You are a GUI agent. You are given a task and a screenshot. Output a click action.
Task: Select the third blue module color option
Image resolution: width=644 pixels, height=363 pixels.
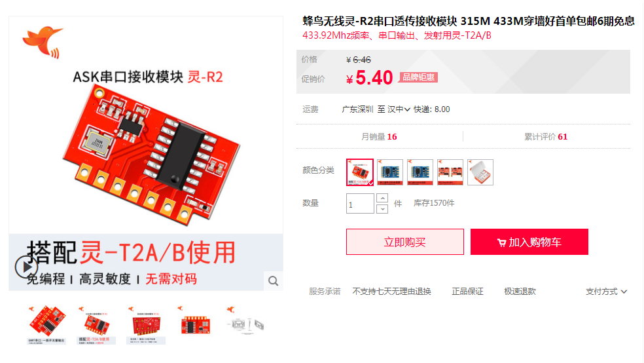tap(420, 172)
